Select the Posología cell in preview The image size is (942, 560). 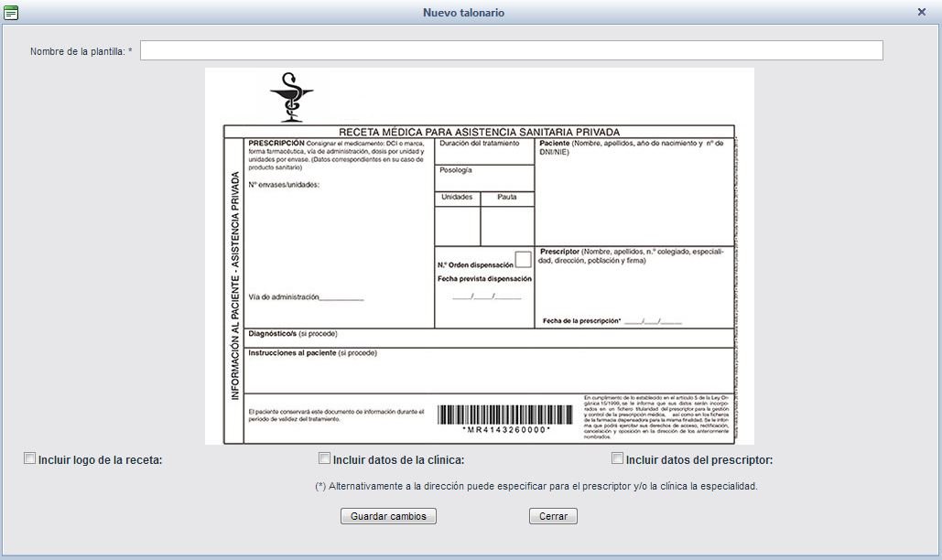pos(483,178)
